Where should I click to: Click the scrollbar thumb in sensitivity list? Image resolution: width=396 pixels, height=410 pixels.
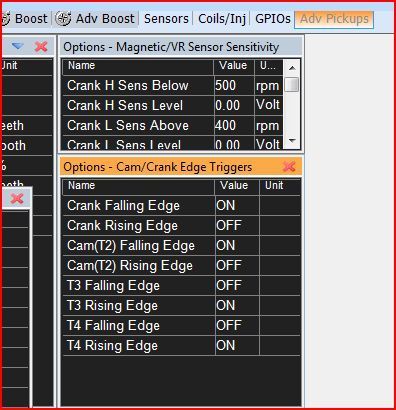pyautogui.click(x=292, y=84)
